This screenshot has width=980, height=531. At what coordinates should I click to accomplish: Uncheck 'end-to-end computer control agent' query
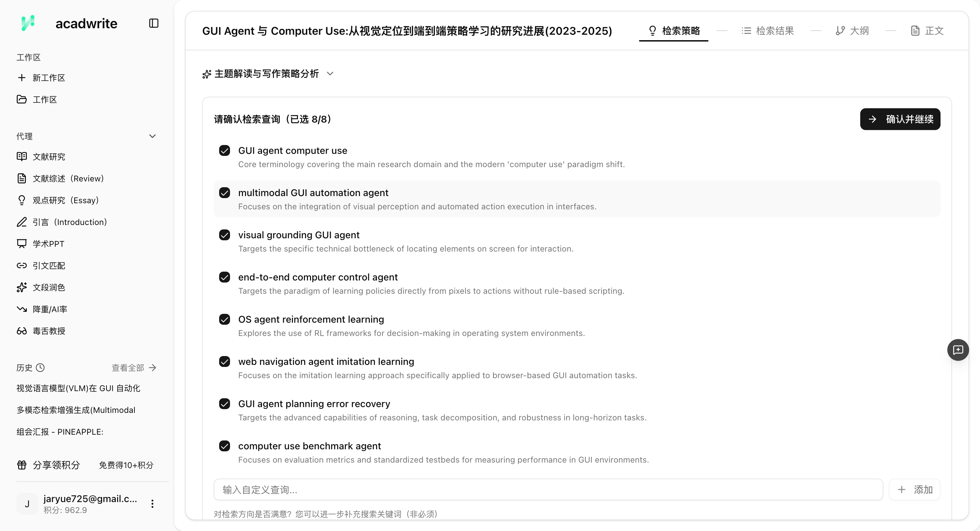225,277
